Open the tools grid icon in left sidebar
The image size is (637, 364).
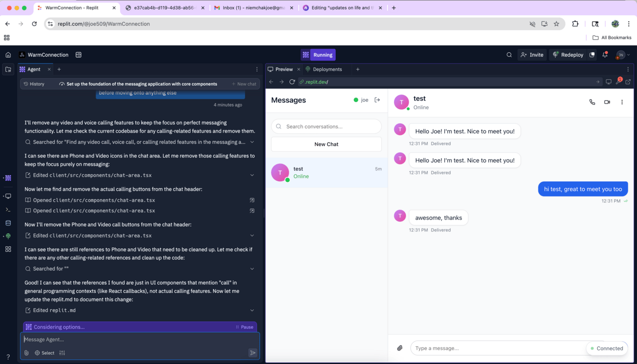8,249
